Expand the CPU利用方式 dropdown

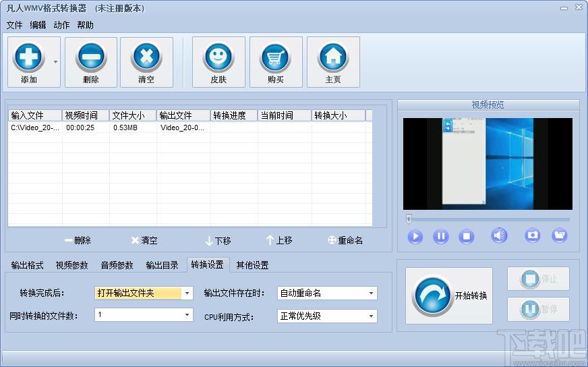coord(371,316)
